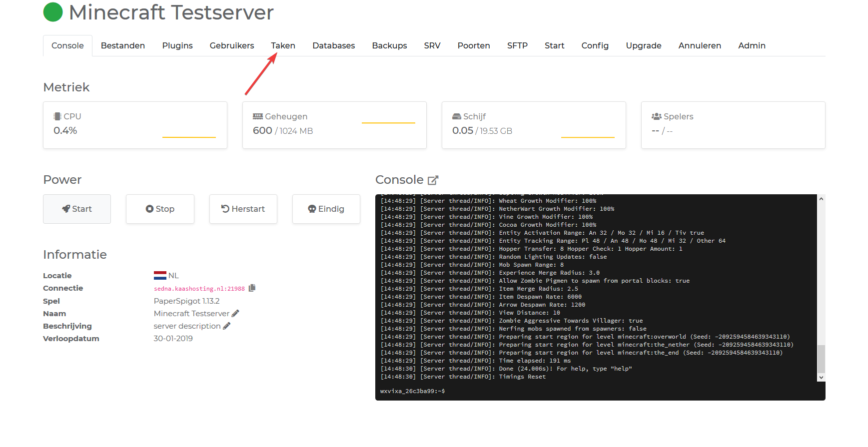Copy the server connection address

252,288
